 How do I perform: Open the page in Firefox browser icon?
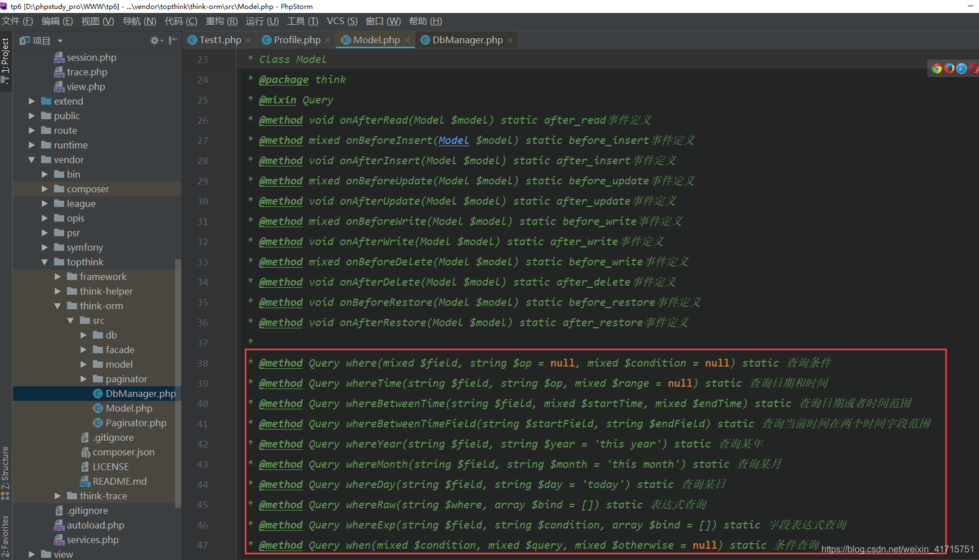pos(949,69)
